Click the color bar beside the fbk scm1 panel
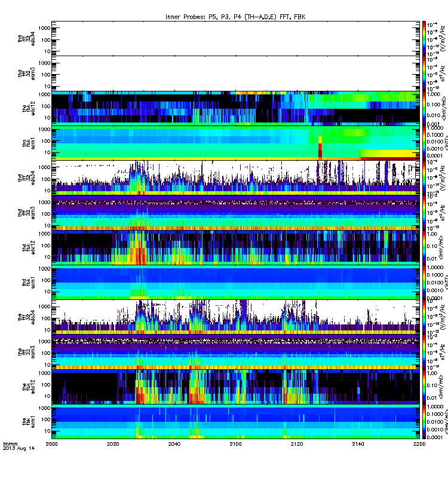This screenshot has width=448, height=478. click(424, 422)
